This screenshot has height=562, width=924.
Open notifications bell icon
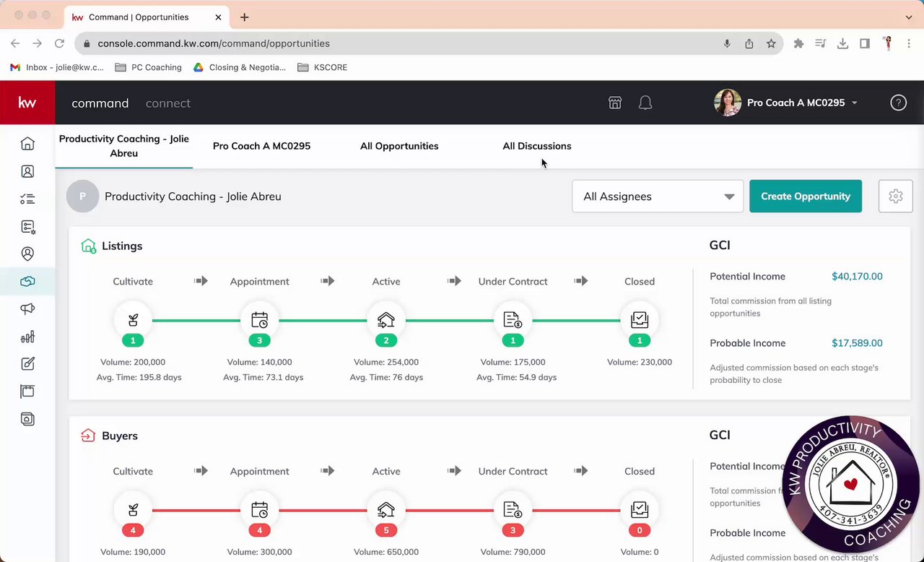click(x=645, y=103)
